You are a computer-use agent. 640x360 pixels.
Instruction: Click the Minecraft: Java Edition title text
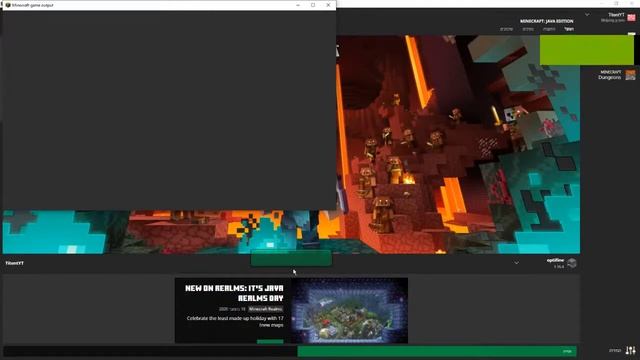click(547, 21)
